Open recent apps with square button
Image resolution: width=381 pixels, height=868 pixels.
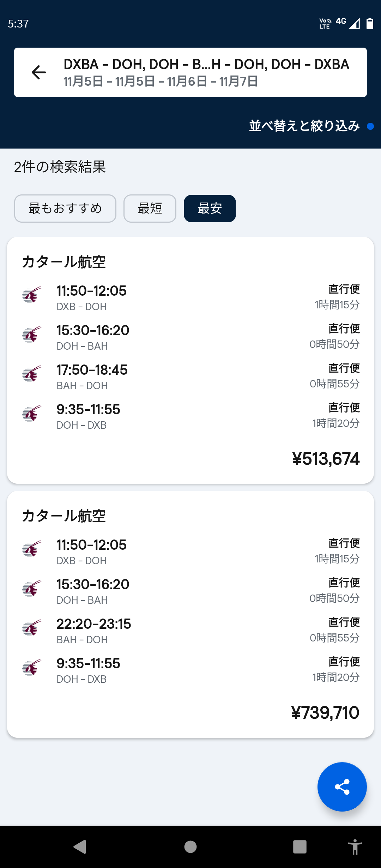point(300,846)
